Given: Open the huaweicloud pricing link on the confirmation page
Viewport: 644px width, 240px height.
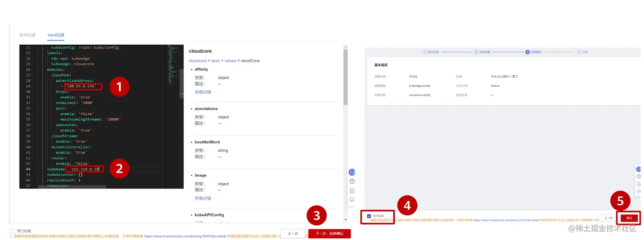Looking at the screenshot, I should (506, 220).
